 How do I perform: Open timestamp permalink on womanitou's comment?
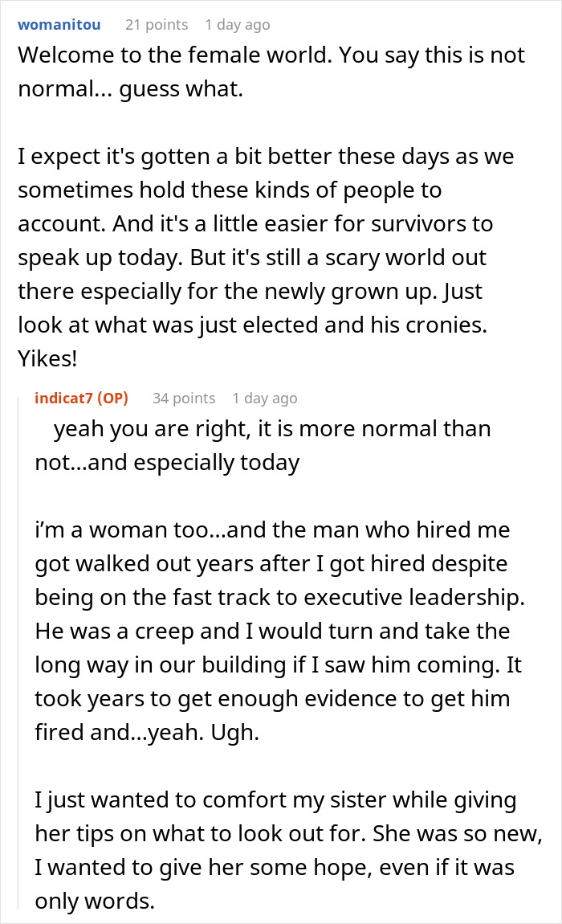[x=237, y=25]
